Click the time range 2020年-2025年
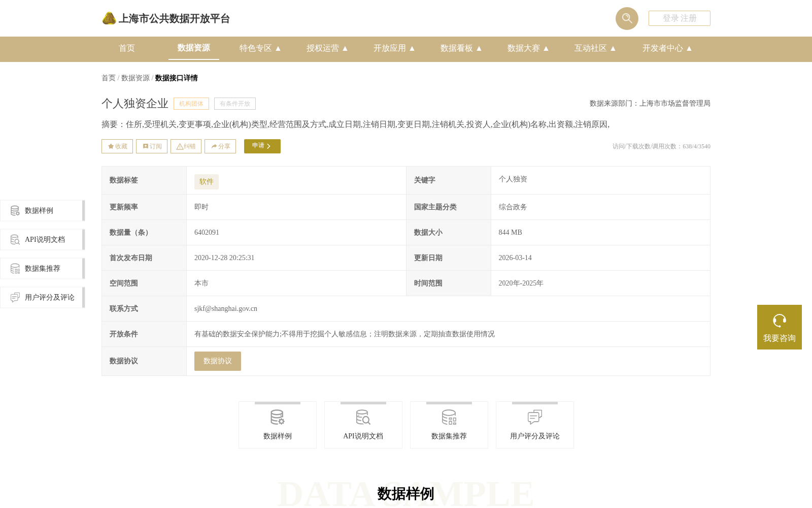This screenshot has width=812, height=508. [521, 283]
